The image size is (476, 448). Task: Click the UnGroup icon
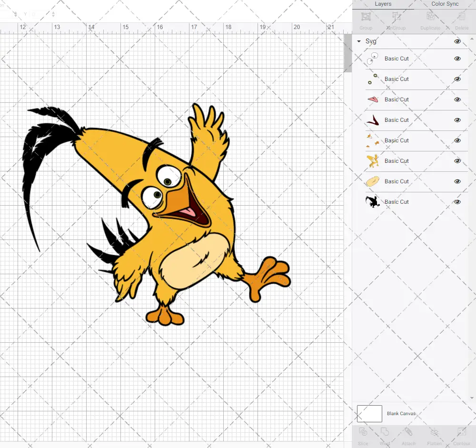pyautogui.click(x=396, y=17)
